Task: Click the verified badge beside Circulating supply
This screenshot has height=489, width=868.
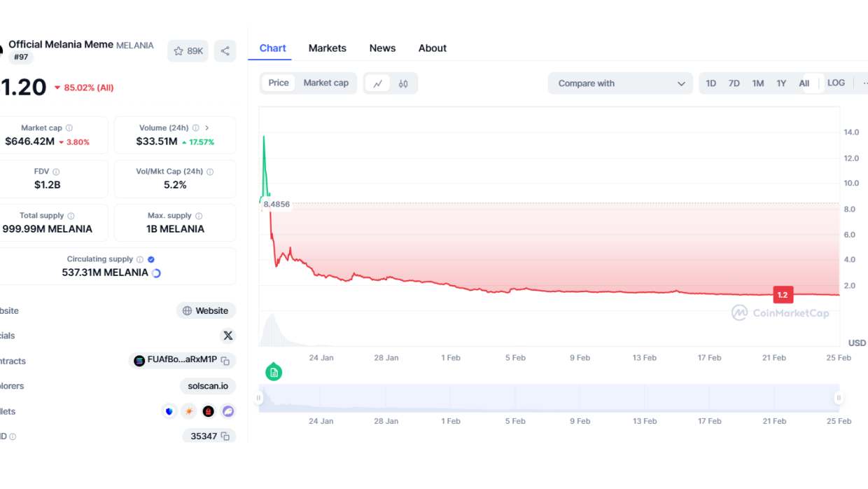Action: point(151,259)
